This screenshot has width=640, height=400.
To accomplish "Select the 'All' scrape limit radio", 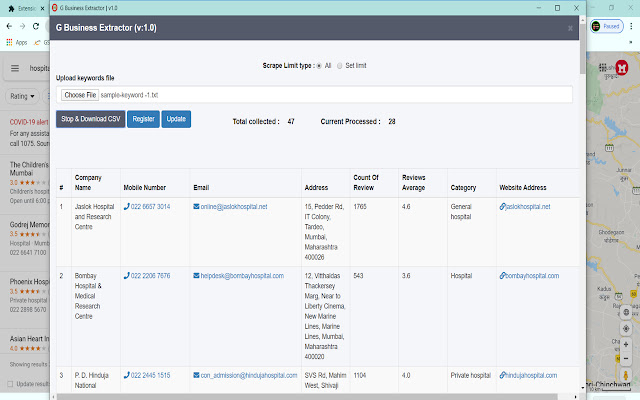I will pyautogui.click(x=317, y=65).
